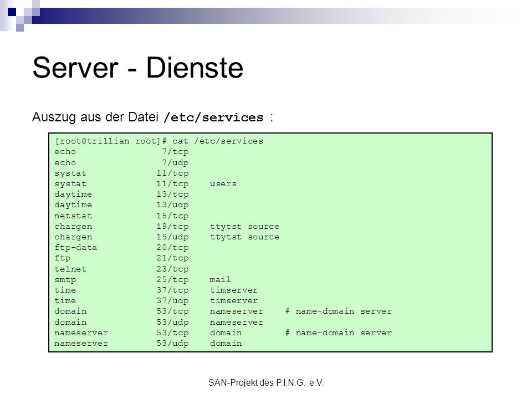Click the comment on domain 53/tcp row

[339, 311]
